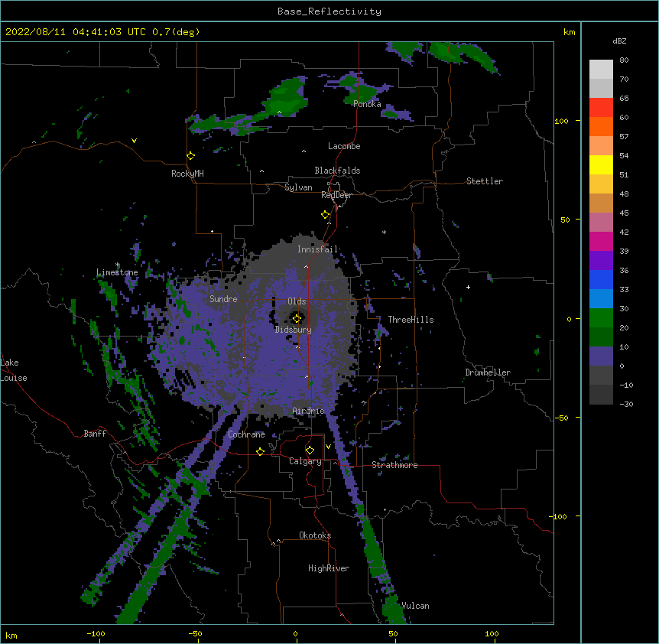Click the Base_Reflectivity title
659x644 pixels.
tap(329, 11)
